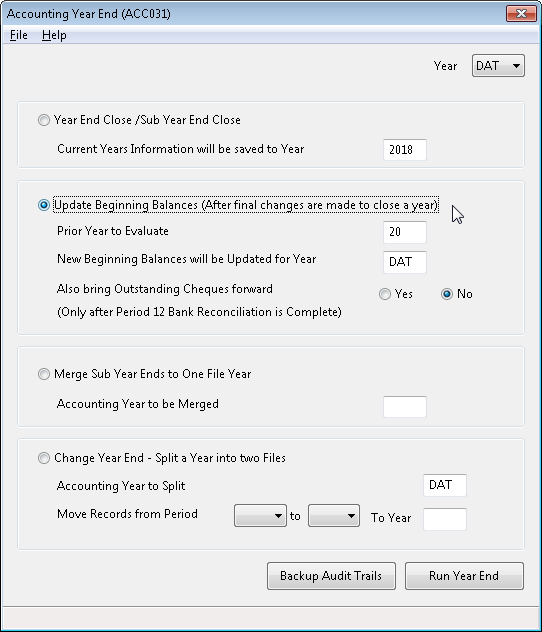Choose No for Outstanding Cheques forward
Image resolution: width=542 pixels, height=632 pixels.
click(x=447, y=294)
